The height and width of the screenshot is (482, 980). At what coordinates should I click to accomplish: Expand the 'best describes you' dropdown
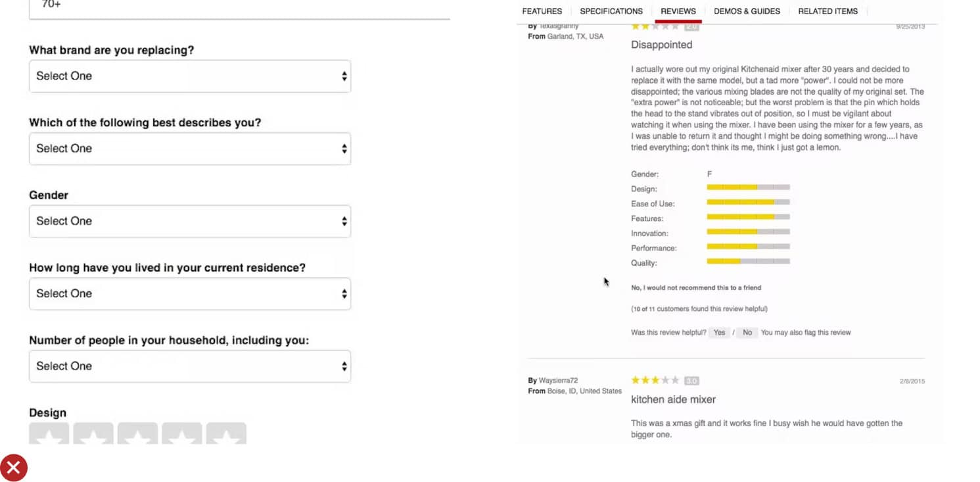point(190,149)
